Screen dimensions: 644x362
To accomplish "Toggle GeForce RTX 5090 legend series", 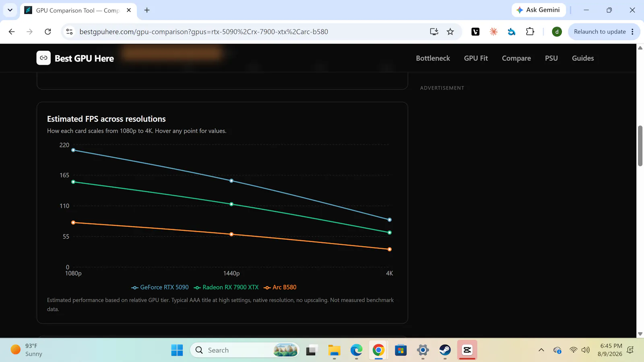I will (x=160, y=287).
